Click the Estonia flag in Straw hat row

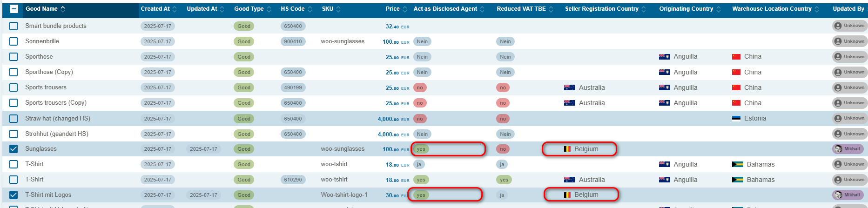[736, 119]
